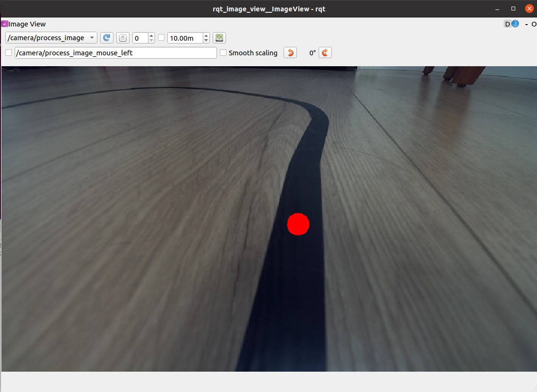537x392 pixels.
Task: Increase the 10.00m max range value
Action: pos(206,35)
